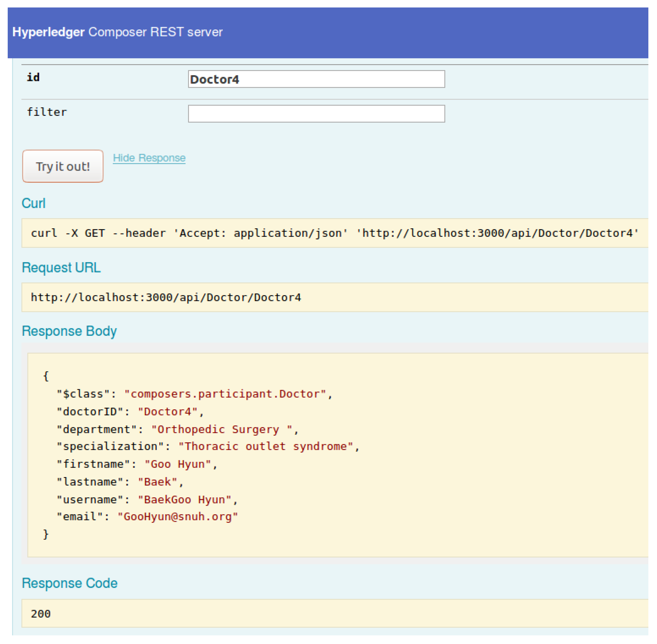
Task: Click the curl command text box
Action: 335,233
